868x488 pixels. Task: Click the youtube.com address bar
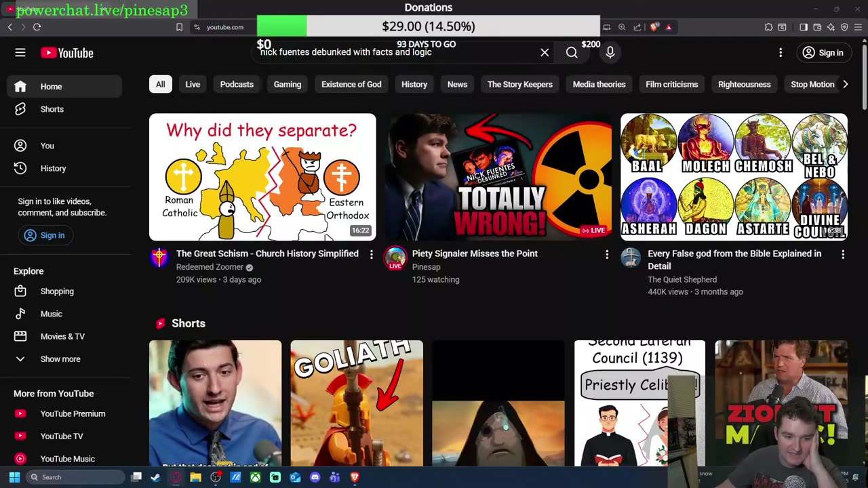pyautogui.click(x=225, y=27)
